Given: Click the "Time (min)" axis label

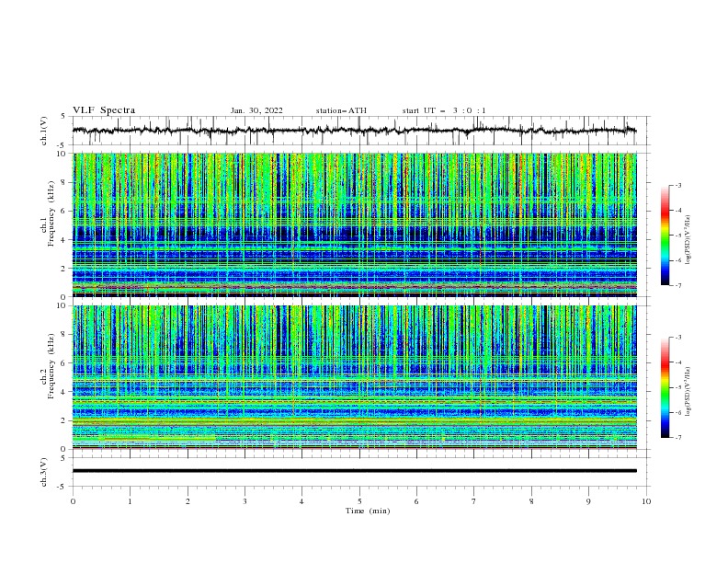Looking at the screenshot, I should [368, 511].
